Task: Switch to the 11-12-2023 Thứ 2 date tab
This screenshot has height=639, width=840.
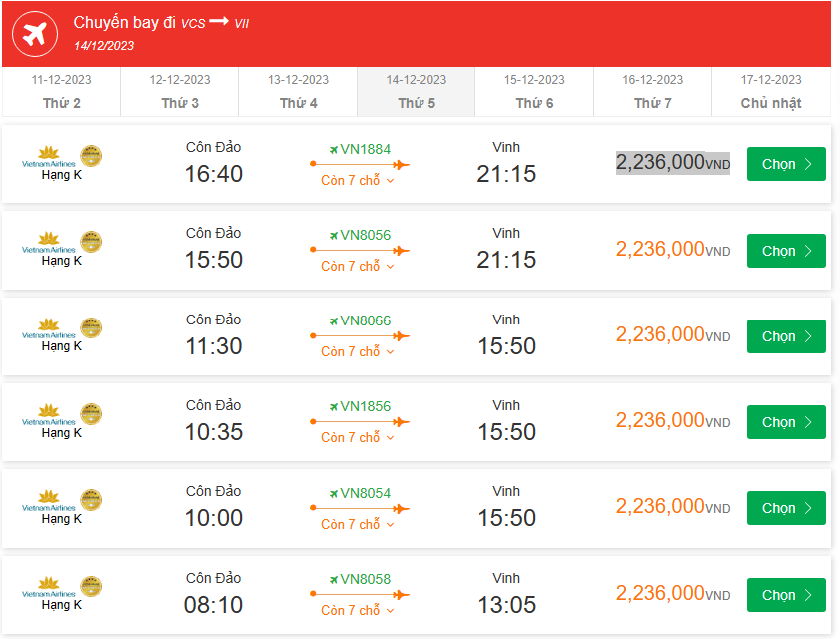Action: pos(62,92)
